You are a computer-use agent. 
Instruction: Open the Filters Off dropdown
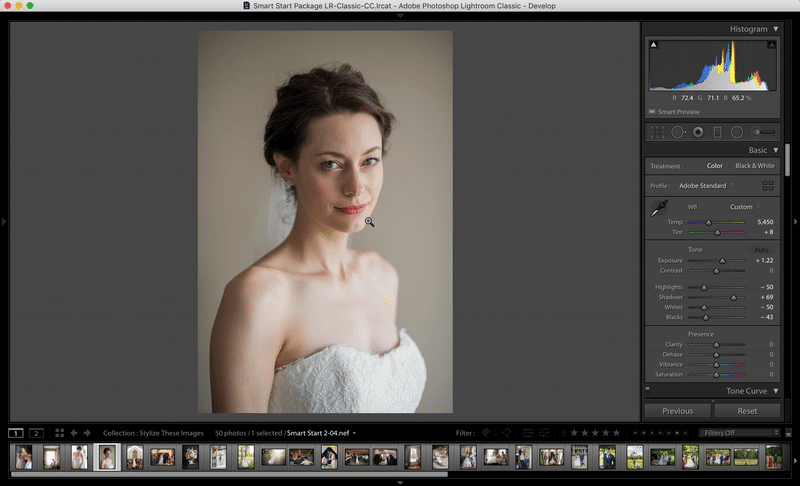[x=740, y=433]
